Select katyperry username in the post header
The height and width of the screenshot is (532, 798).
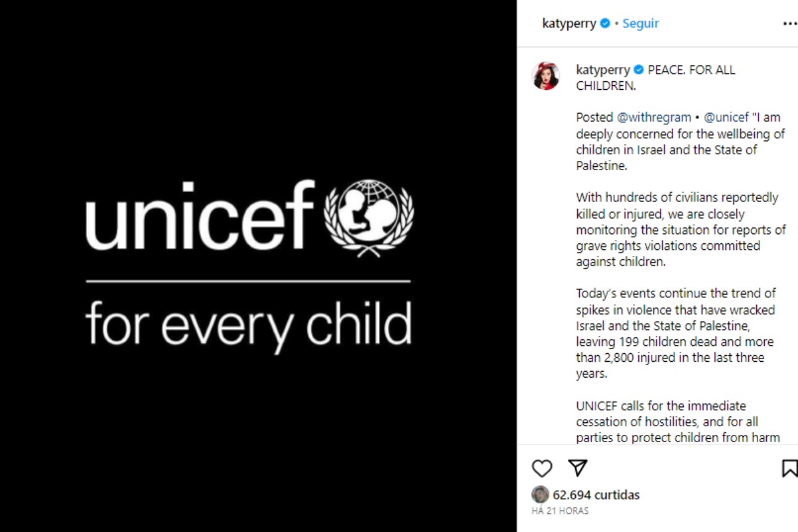pyautogui.click(x=569, y=23)
